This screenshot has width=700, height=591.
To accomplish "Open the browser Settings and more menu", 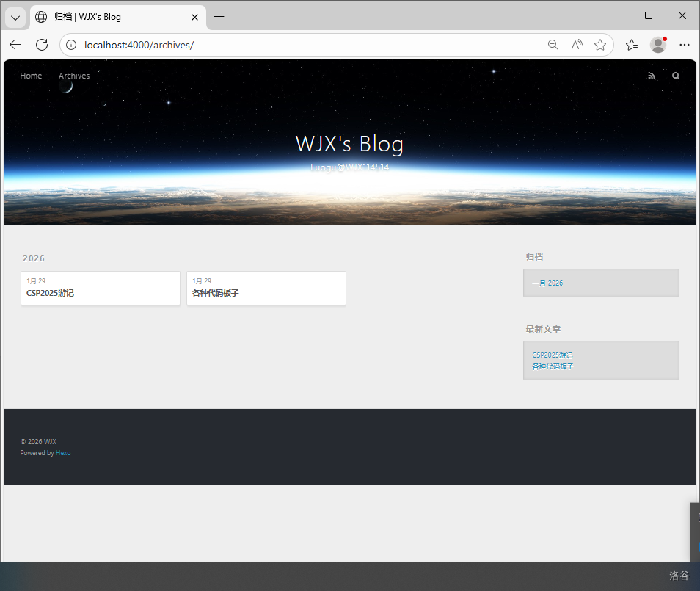I will click(685, 45).
